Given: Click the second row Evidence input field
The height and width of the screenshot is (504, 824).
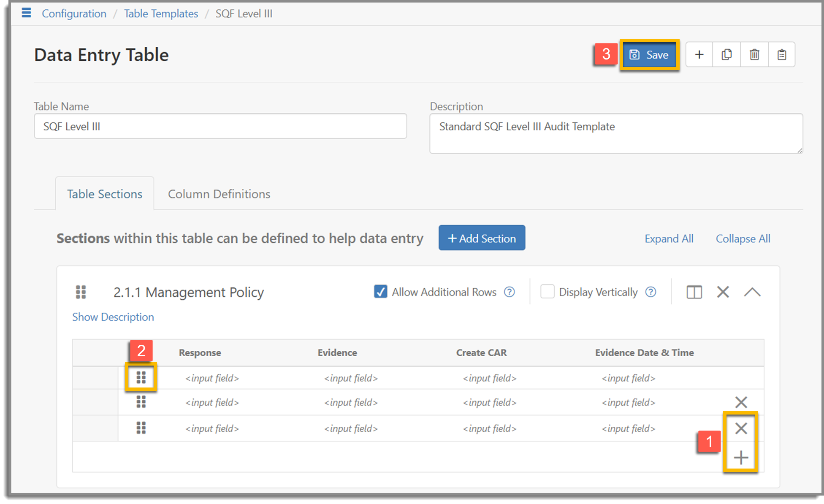Looking at the screenshot, I should coord(351,403).
